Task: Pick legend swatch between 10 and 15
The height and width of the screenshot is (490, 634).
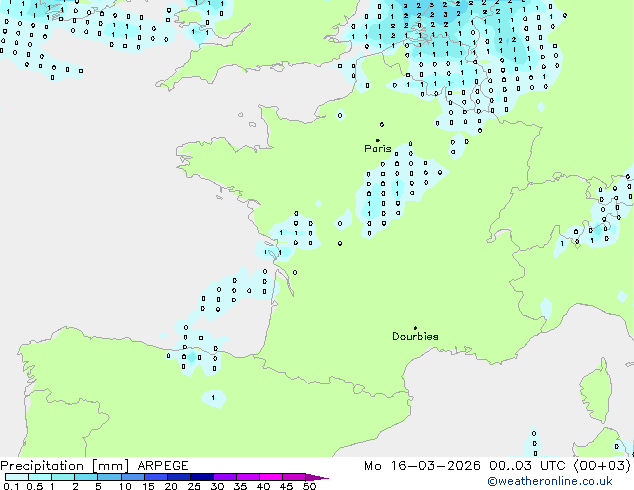Action: 133,477
